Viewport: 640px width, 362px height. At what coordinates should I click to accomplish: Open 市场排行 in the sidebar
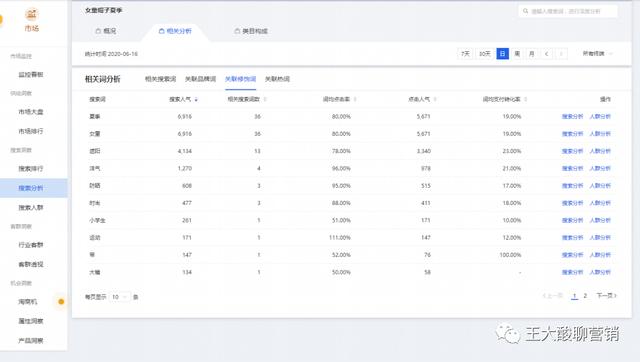coord(31,131)
